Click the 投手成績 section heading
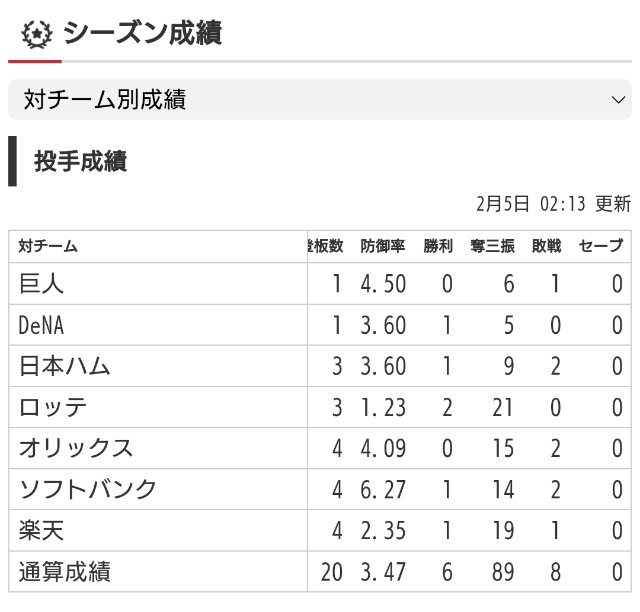This screenshot has height=612, width=640. [x=80, y=161]
